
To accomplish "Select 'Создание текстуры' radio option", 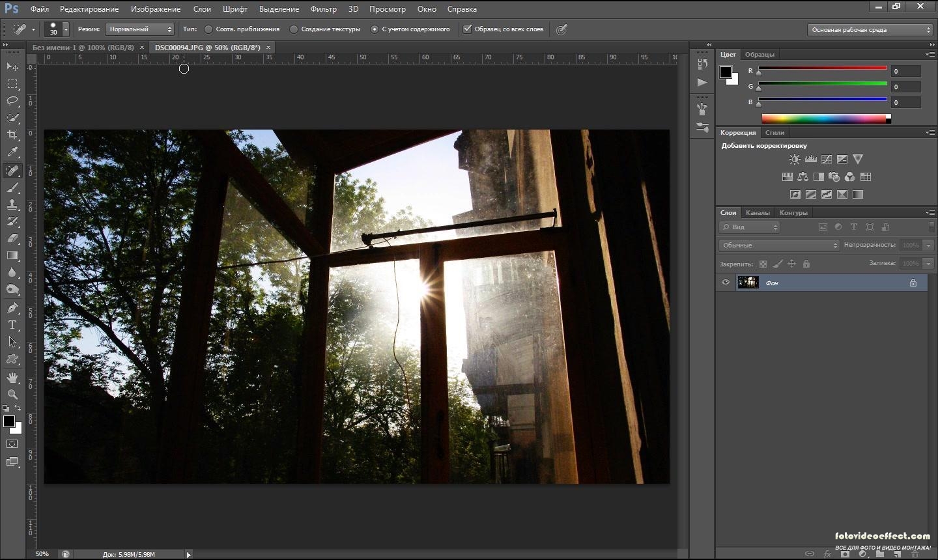I will click(x=294, y=29).
